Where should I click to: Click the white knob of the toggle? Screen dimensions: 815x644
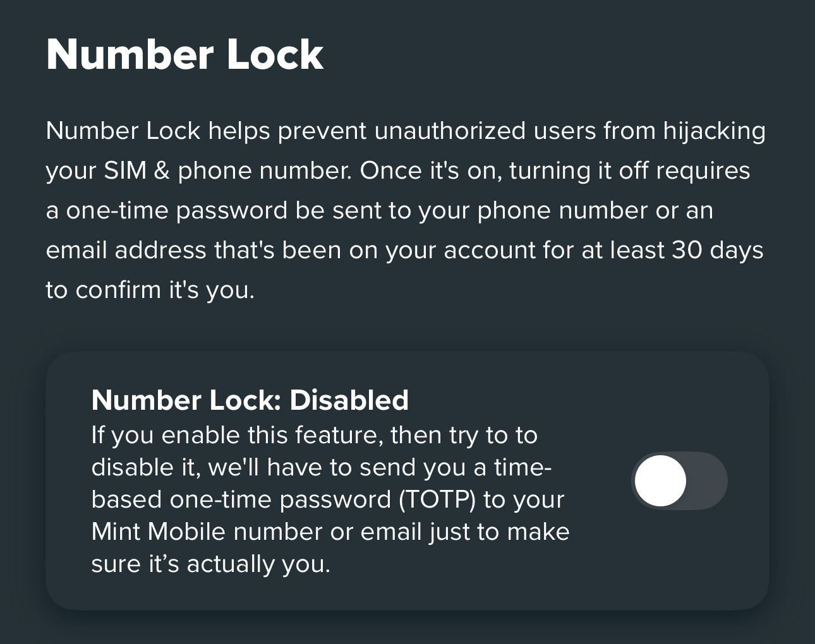[x=660, y=480]
